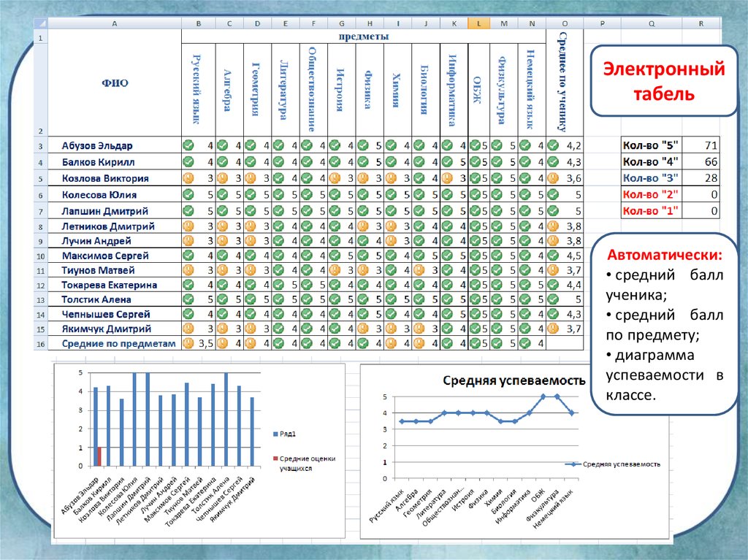Click green check icon in Балков Кирилл's average 4,3 cell
Viewport: 748px width, 560px height.
coord(553,161)
